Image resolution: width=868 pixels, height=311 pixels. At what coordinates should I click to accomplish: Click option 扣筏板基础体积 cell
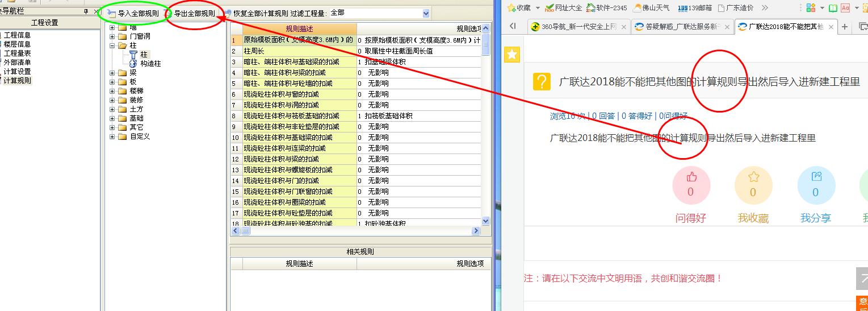click(419, 115)
